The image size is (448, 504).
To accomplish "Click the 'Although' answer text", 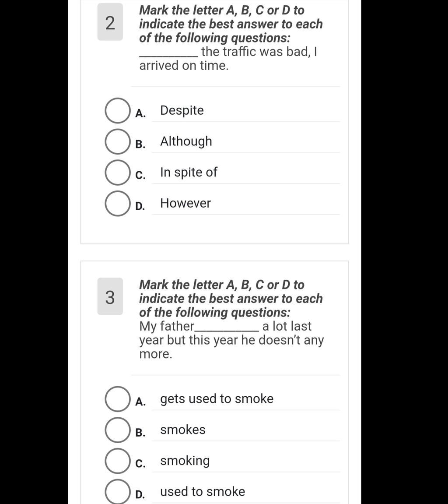I will (x=186, y=141).
